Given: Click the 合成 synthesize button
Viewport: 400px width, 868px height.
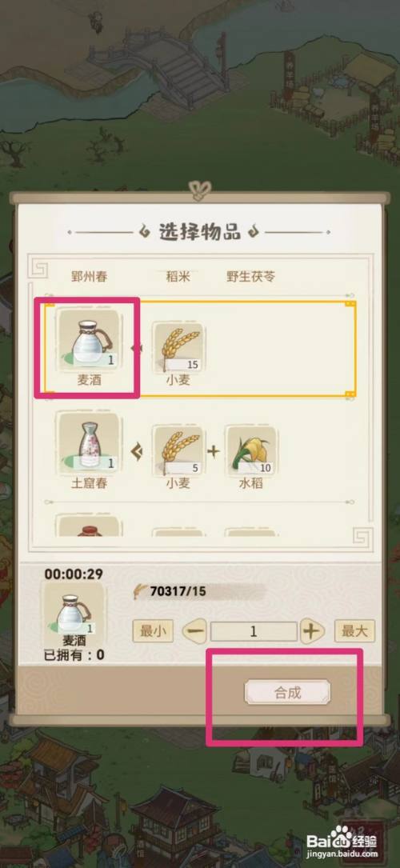Looking at the screenshot, I should 287,692.
